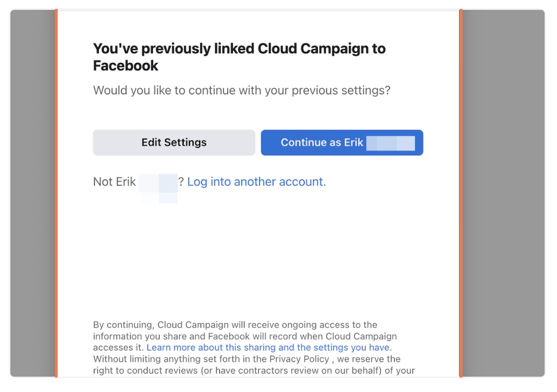Click the right orange border of the dialog
557x392 pixels.
point(461,194)
